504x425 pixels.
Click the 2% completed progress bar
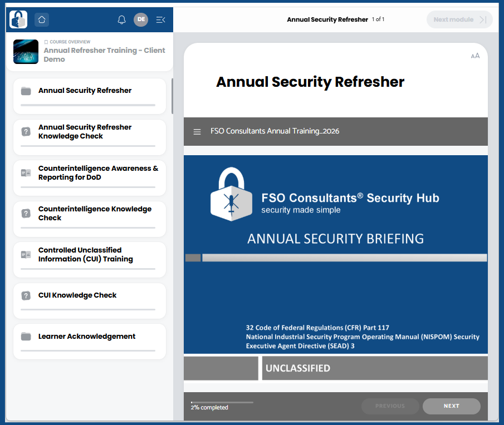[222, 402]
